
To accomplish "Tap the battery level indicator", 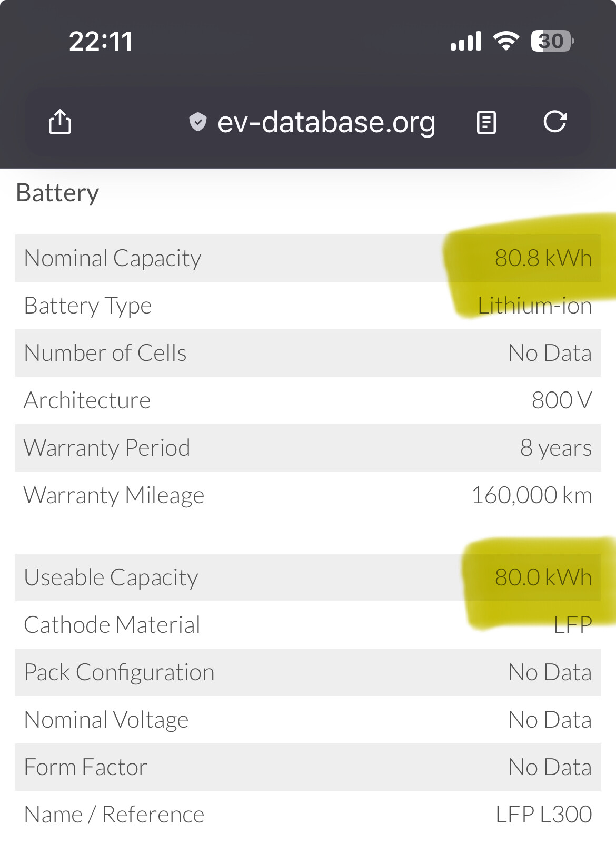I will coord(552,41).
